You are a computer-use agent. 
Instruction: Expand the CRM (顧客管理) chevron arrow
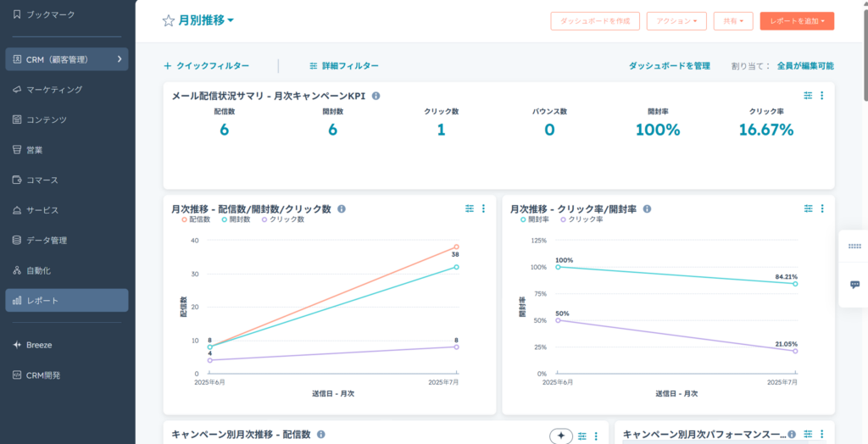120,59
